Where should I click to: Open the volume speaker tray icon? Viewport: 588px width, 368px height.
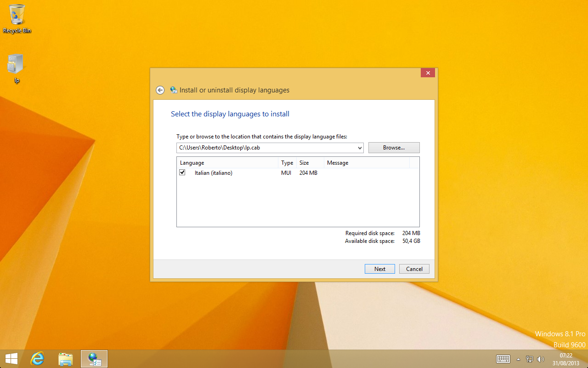coord(541,359)
